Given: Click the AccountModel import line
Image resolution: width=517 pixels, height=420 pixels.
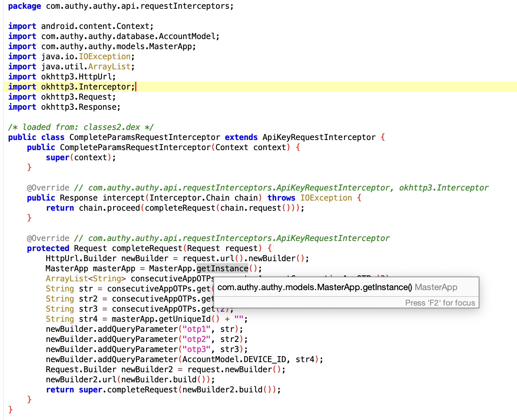Looking at the screenshot, I should point(114,36).
